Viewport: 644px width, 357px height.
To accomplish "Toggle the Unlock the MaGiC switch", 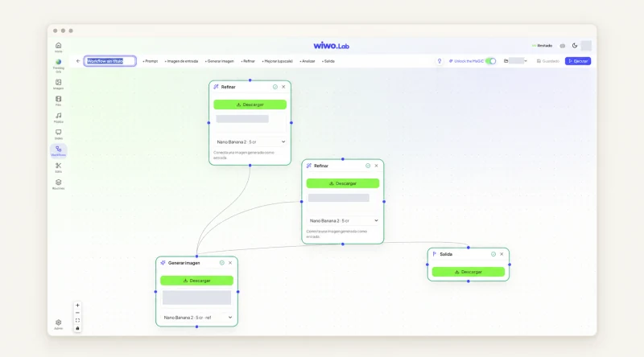I will (x=491, y=61).
